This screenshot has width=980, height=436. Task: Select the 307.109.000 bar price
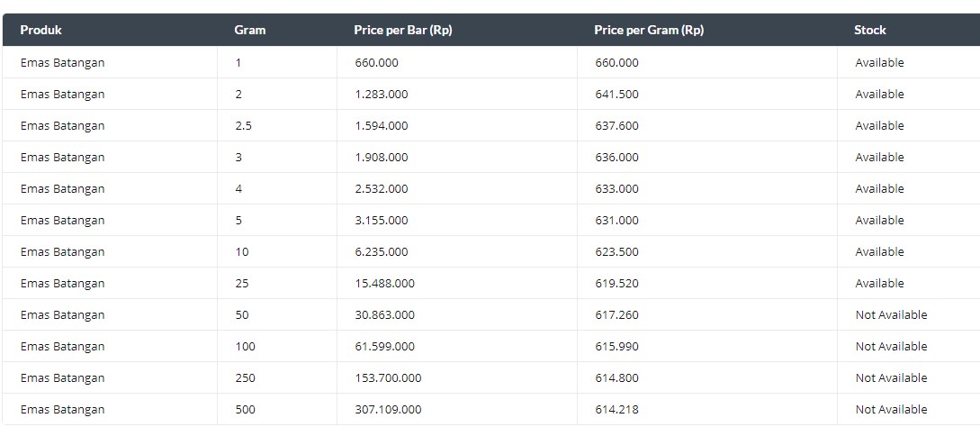click(x=388, y=410)
